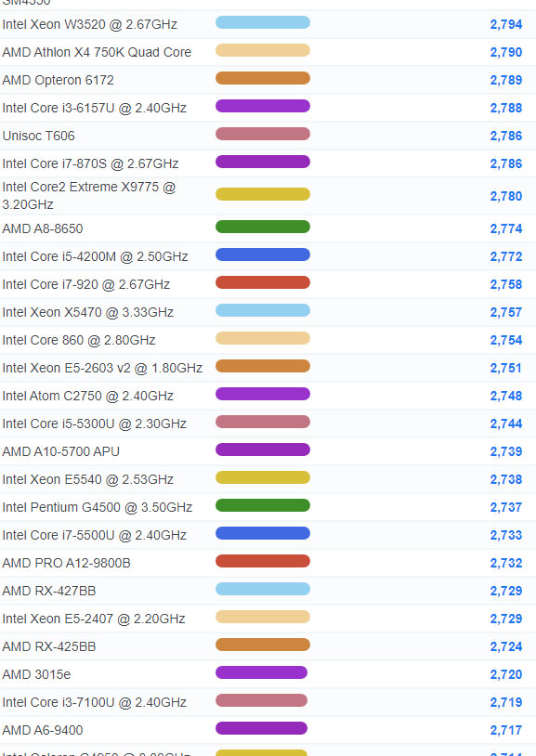Screen dimensions: 536x756
Task: Open Intel Core i7-920 @ 2.67GHz
Action: click(x=85, y=284)
